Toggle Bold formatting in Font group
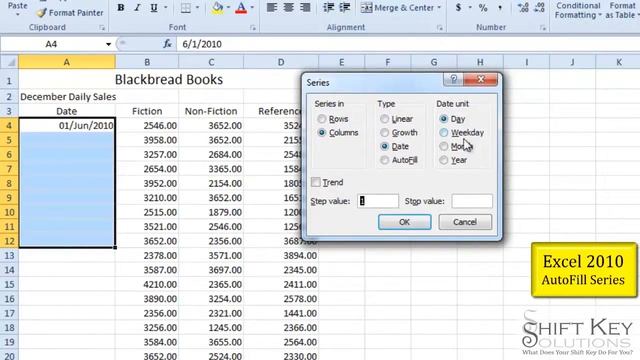640x360 pixels. click(121, 8)
